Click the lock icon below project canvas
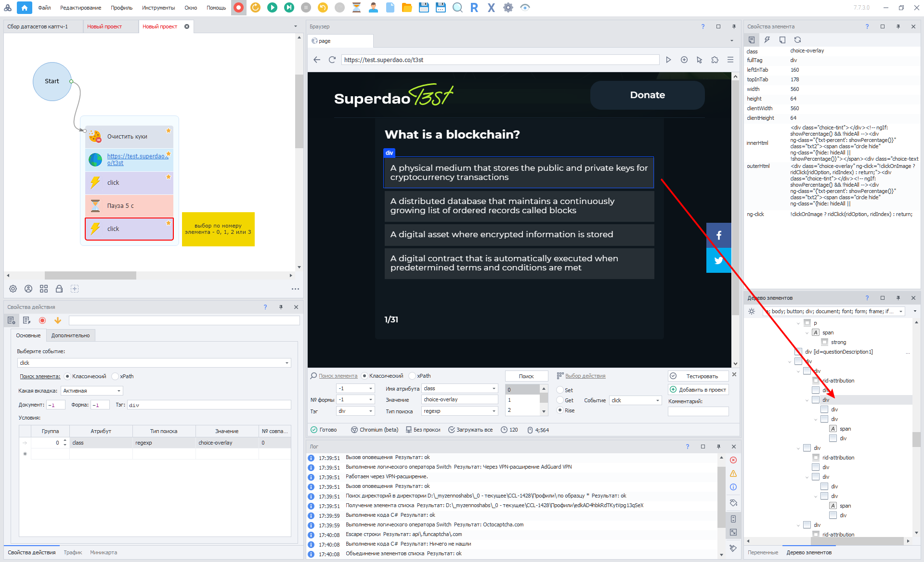The width and height of the screenshot is (924, 562). click(59, 289)
